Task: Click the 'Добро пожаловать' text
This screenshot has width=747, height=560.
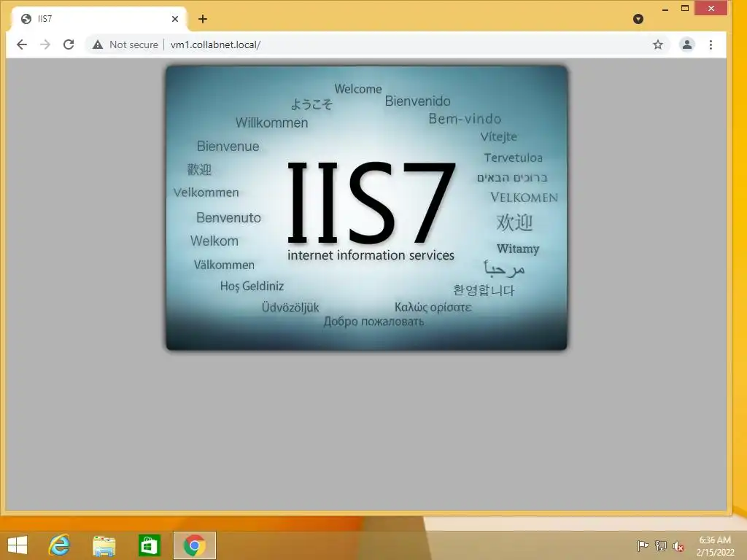Action: [373, 322]
